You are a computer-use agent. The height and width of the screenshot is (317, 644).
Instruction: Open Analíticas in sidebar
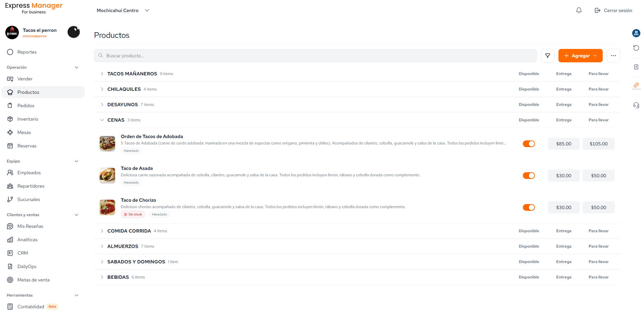coord(43,240)
